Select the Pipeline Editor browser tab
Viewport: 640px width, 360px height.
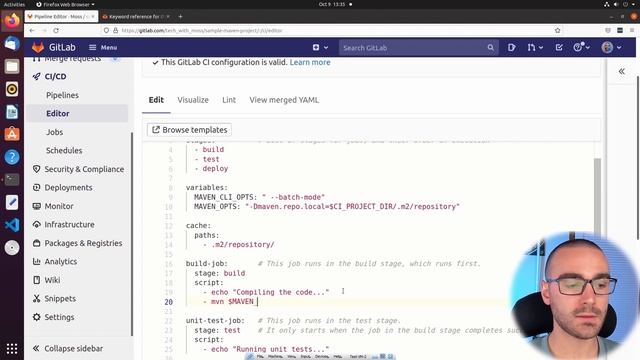click(61, 16)
